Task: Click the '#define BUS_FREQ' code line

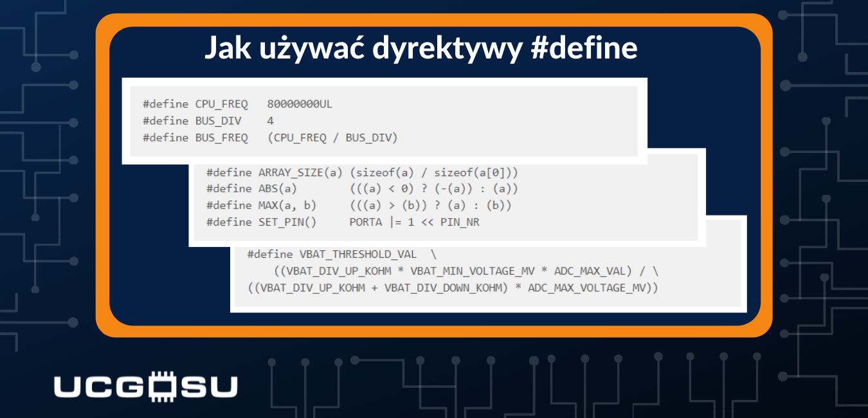Action: tap(195, 137)
